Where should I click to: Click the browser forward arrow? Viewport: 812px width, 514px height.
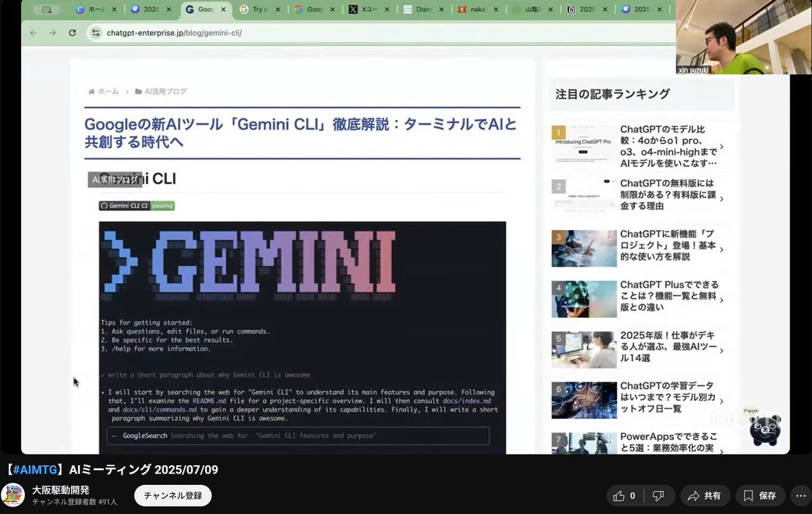tap(52, 32)
